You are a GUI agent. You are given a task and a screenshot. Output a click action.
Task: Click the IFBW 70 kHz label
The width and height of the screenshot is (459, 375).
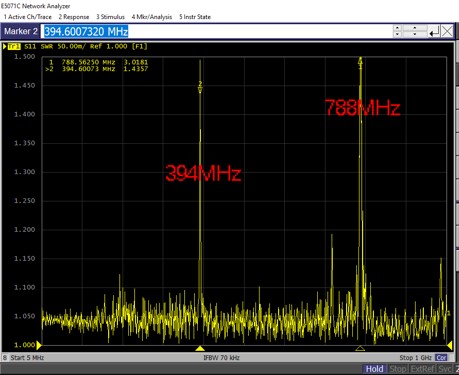(221, 358)
